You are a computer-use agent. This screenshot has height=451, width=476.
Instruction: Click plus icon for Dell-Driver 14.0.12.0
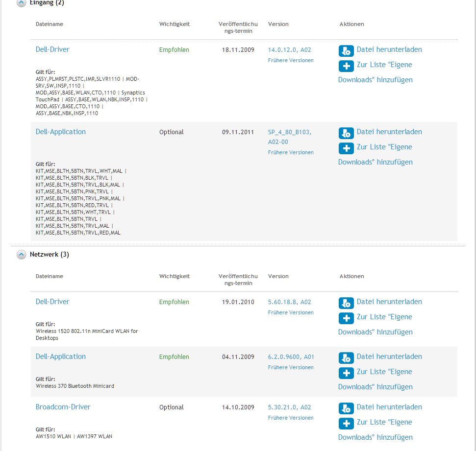pos(346,66)
